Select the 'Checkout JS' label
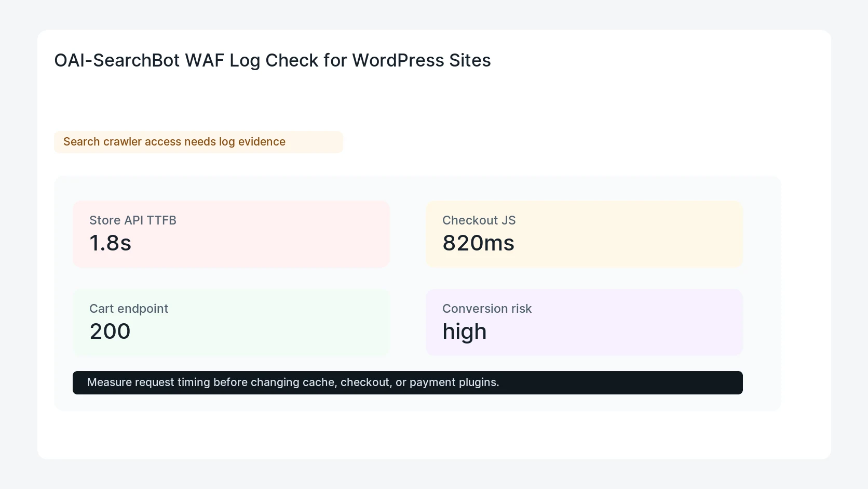Screen dimensions: 868x489 coord(479,220)
